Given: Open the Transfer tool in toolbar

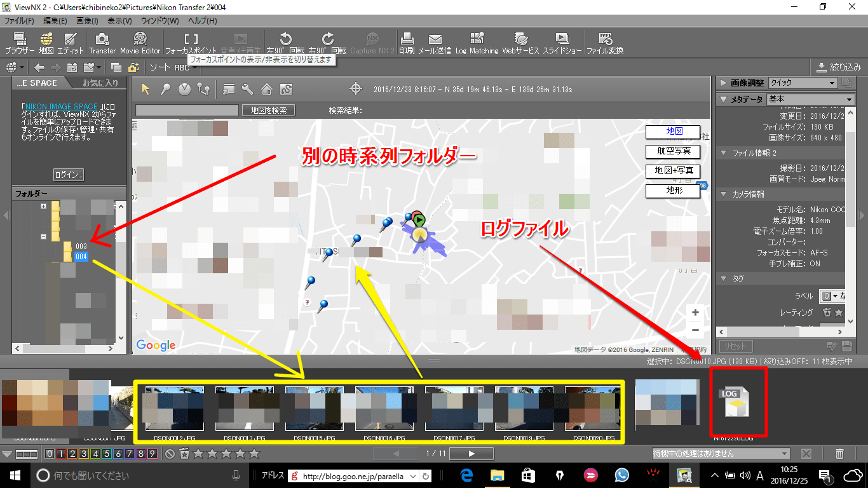Looking at the screenshot, I should tap(102, 43).
